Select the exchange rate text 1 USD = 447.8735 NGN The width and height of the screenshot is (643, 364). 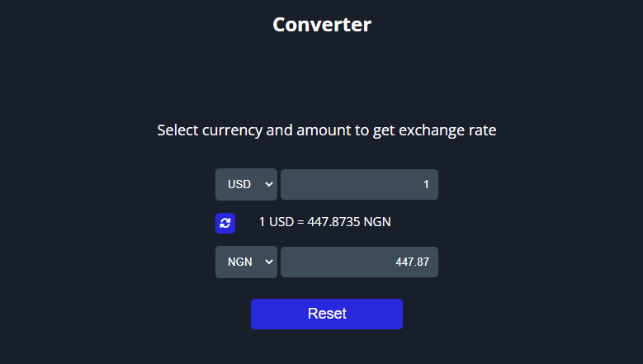[x=324, y=222]
